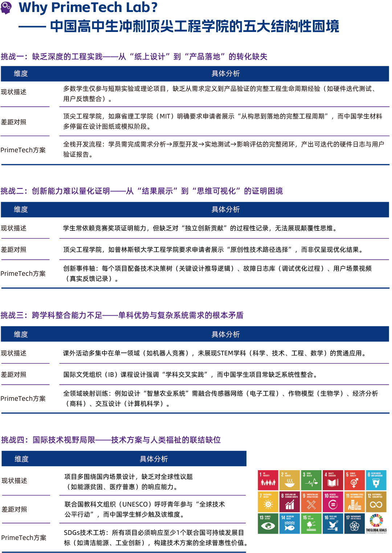The width and height of the screenshot is (392, 553).
Task: Click the SDG 17 Partnerships for the Goals tile
Action: [355, 524]
